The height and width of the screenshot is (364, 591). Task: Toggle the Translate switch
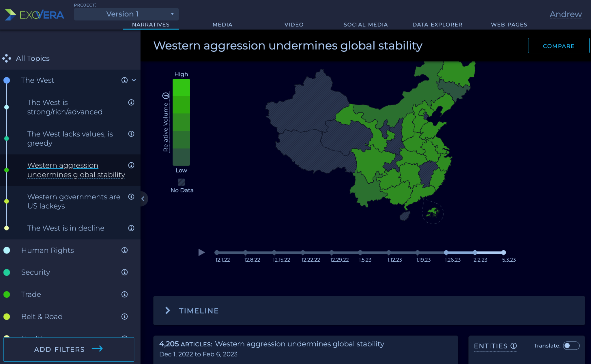(x=571, y=346)
